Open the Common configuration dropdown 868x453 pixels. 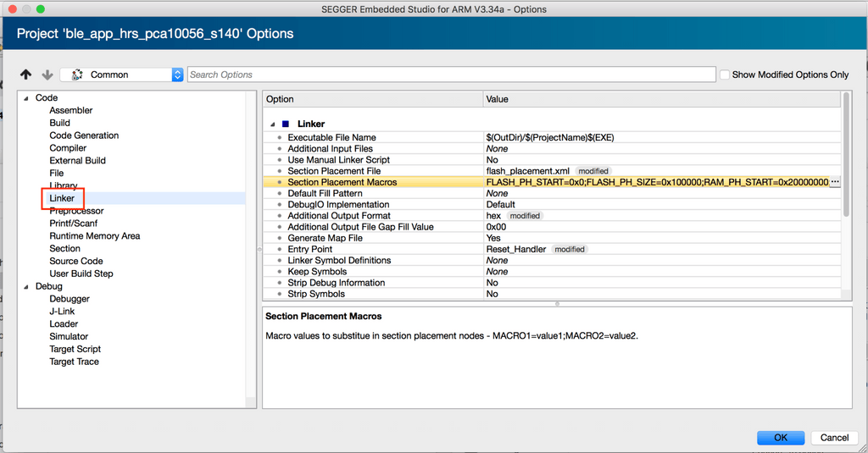click(121, 75)
